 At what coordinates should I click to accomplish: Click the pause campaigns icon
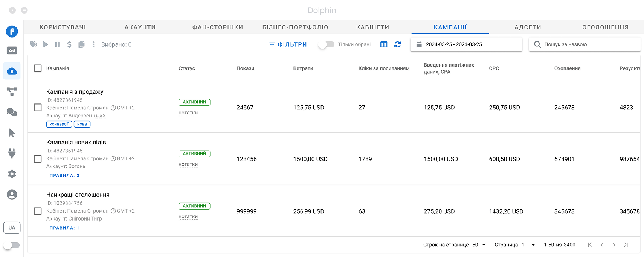coord(57,44)
